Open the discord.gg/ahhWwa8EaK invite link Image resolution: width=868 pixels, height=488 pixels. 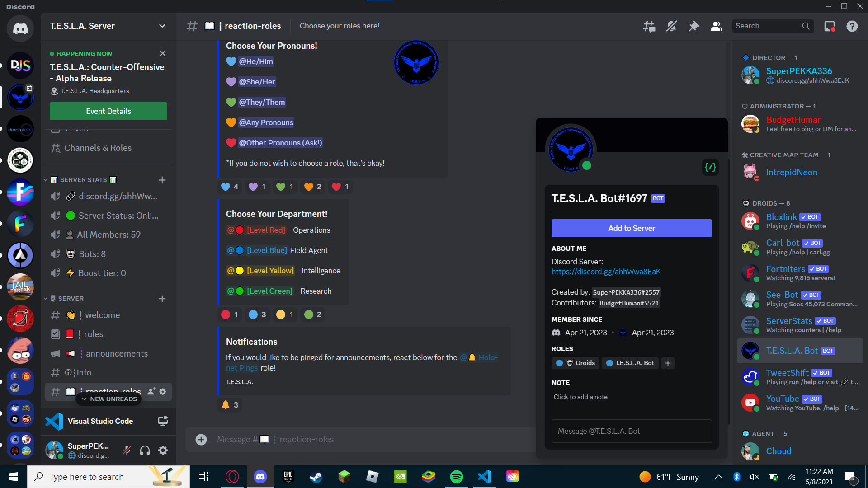[x=606, y=272]
